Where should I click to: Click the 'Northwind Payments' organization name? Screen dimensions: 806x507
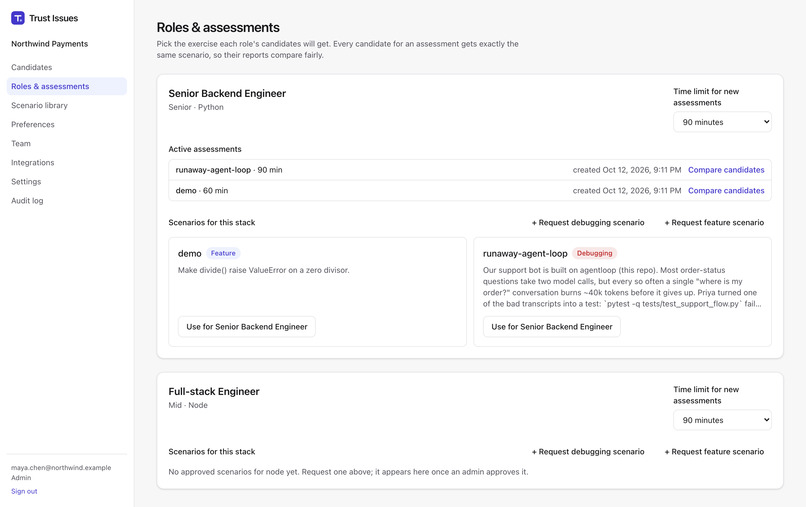[x=49, y=44]
